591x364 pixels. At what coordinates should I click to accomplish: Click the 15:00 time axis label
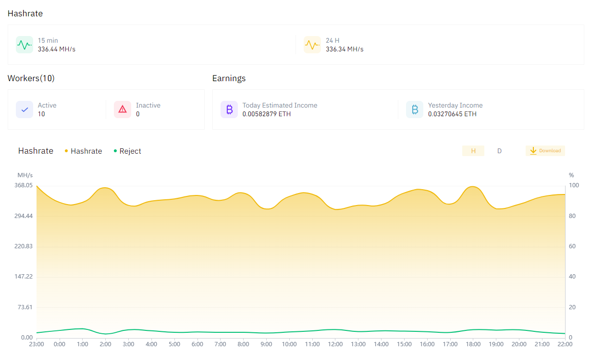point(404,344)
